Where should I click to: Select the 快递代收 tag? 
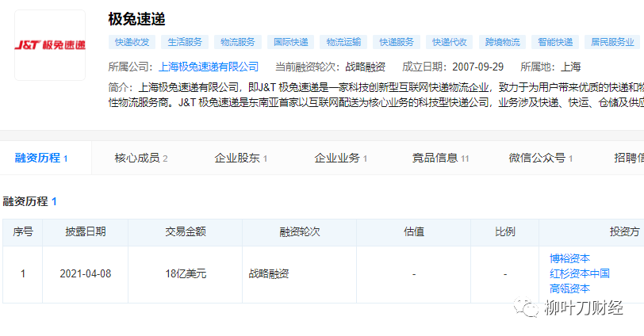point(450,42)
